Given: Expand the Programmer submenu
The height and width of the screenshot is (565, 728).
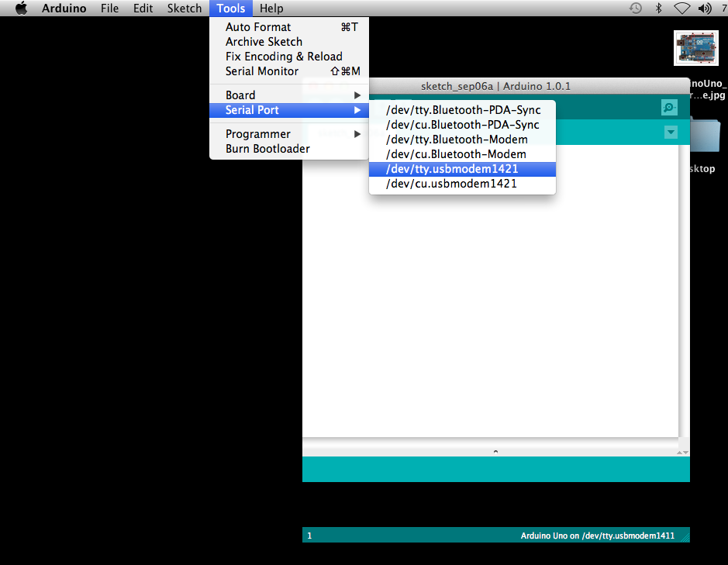Looking at the screenshot, I should 289,134.
